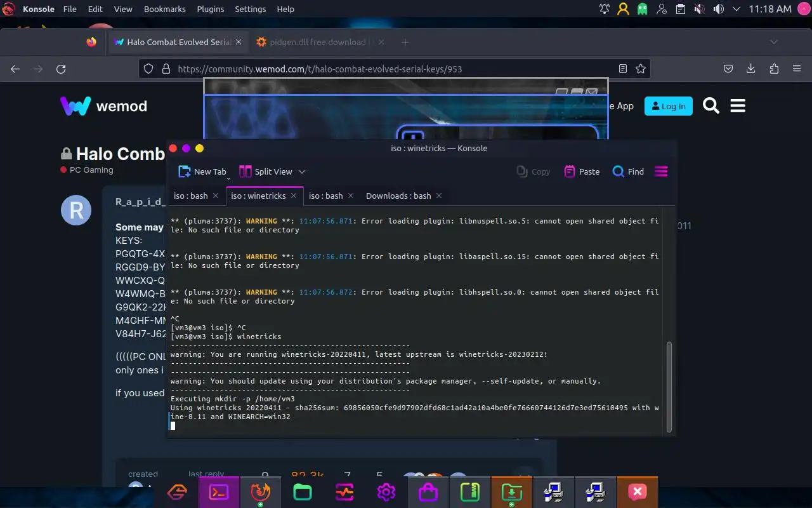
Task: Click the green ghost tray icon
Action: (643, 9)
